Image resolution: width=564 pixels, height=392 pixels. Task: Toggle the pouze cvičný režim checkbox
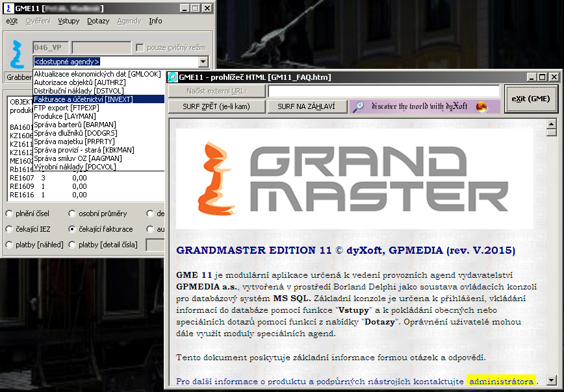pos(140,47)
